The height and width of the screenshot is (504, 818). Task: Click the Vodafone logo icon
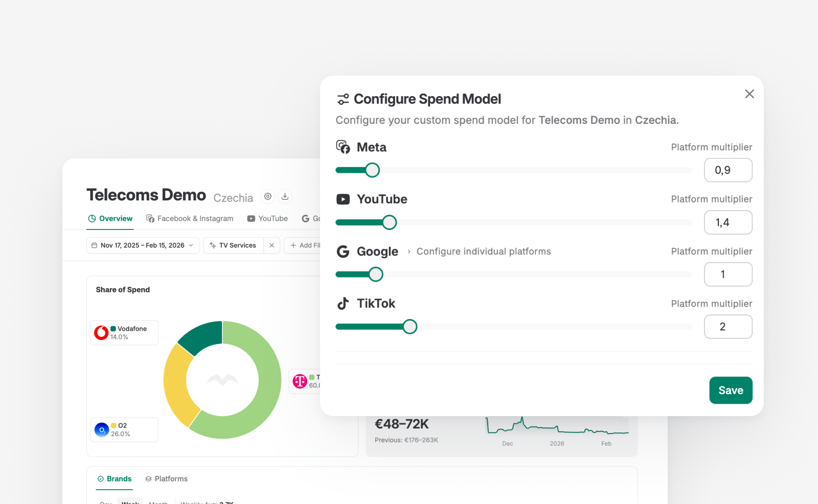point(101,333)
